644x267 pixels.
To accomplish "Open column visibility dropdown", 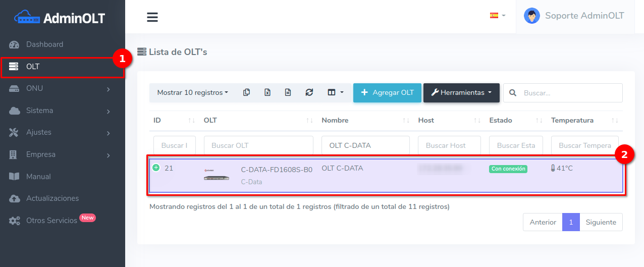I will pyautogui.click(x=335, y=92).
